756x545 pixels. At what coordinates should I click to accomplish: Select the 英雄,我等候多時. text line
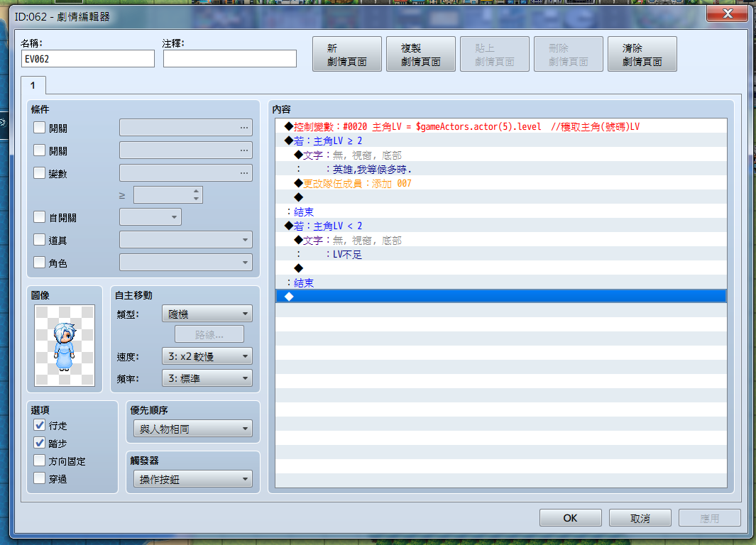[x=501, y=169]
